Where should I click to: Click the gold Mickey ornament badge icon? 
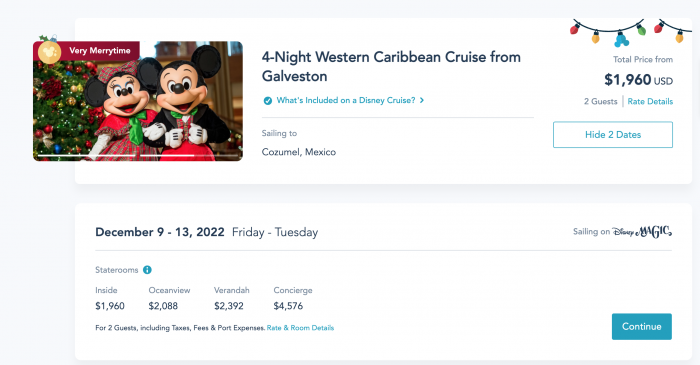pos(49,52)
